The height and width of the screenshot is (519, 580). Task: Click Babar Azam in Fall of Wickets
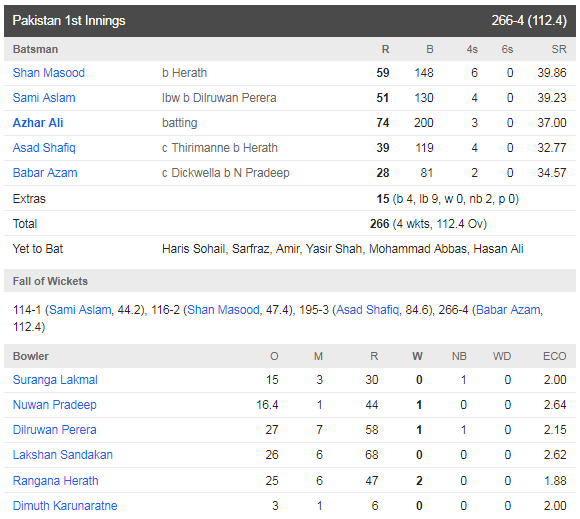coord(508,310)
